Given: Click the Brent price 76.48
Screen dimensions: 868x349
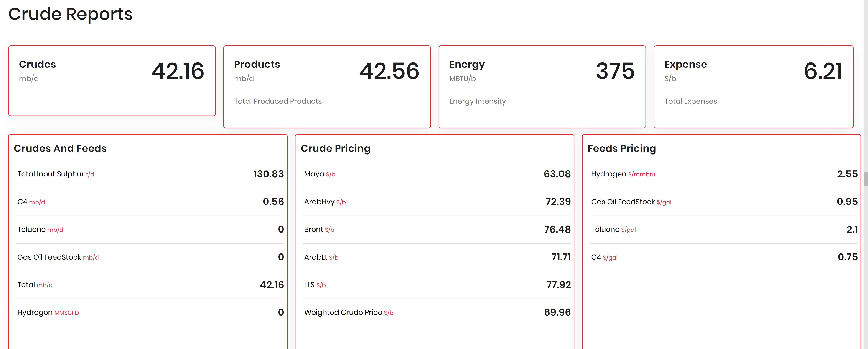Looking at the screenshot, I should tap(558, 230).
